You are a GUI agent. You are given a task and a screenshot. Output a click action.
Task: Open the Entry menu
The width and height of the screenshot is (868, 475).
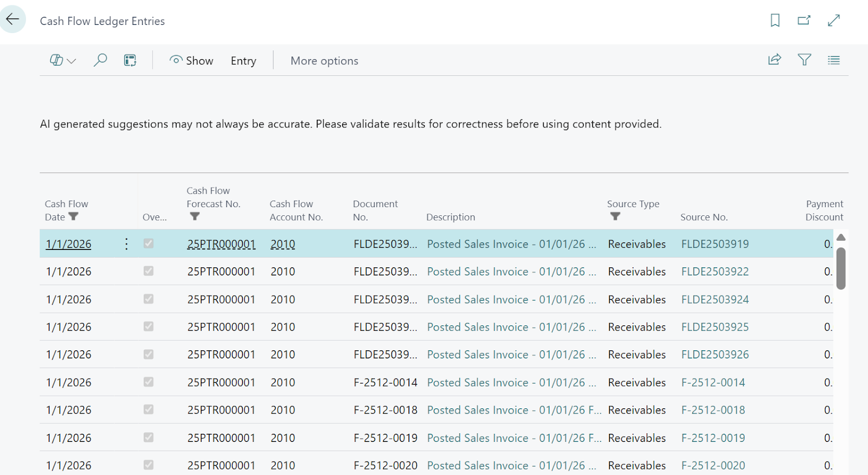tap(243, 61)
